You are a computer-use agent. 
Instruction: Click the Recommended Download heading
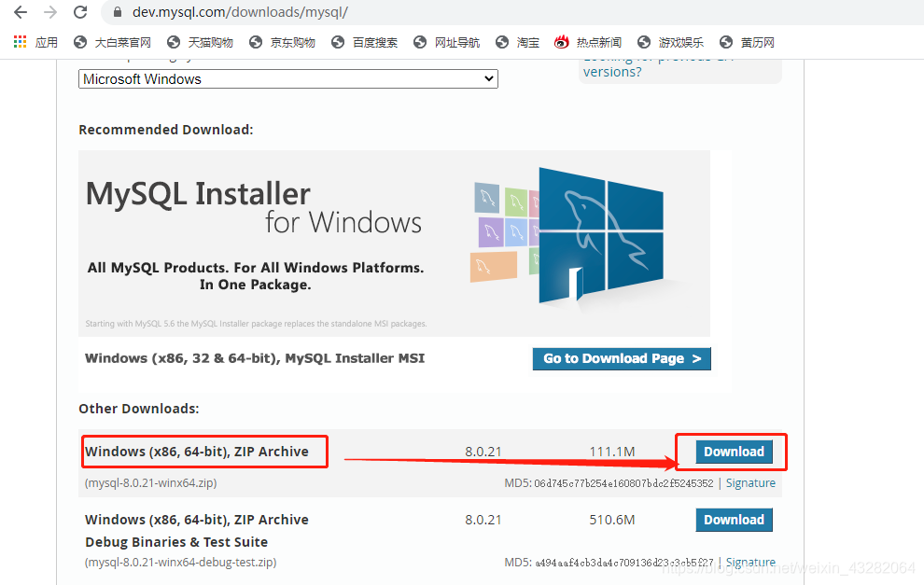pos(166,130)
